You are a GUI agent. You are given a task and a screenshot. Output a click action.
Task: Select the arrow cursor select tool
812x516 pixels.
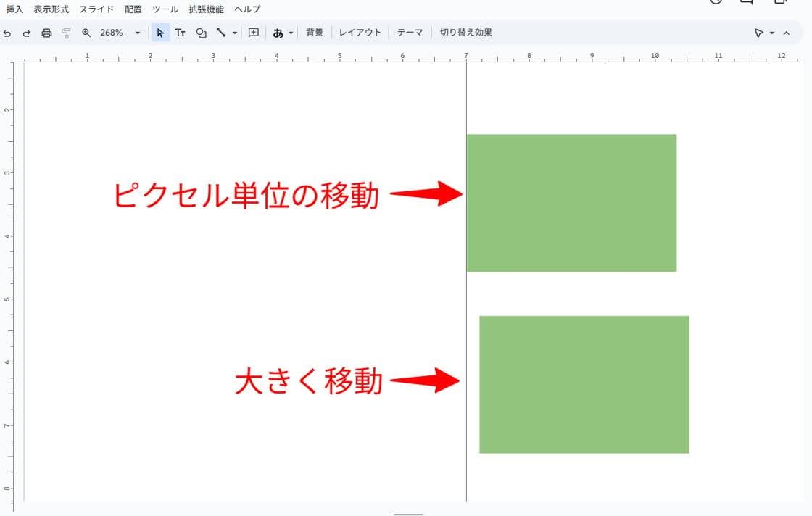[161, 33]
